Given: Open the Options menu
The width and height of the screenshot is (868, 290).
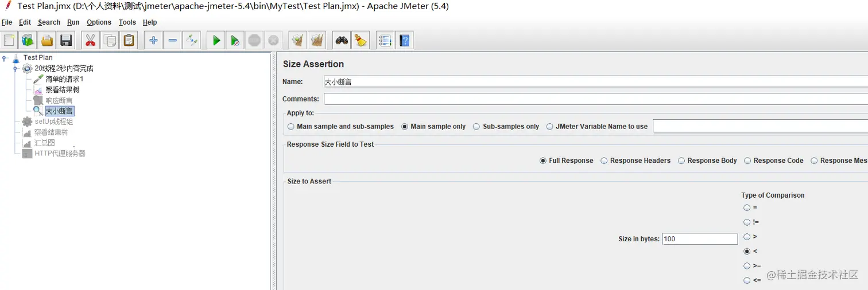Looking at the screenshot, I should tap(99, 22).
